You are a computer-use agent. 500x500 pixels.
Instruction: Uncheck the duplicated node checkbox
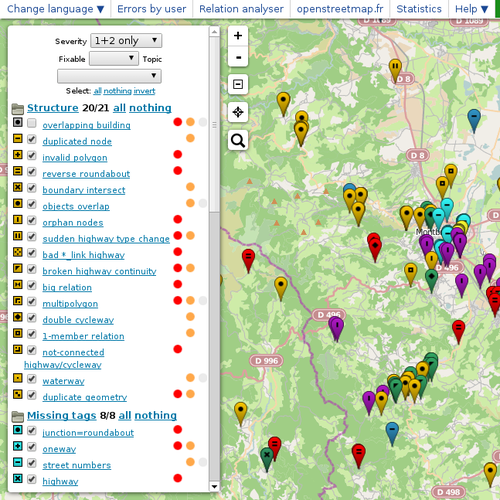pyautogui.click(x=32, y=139)
